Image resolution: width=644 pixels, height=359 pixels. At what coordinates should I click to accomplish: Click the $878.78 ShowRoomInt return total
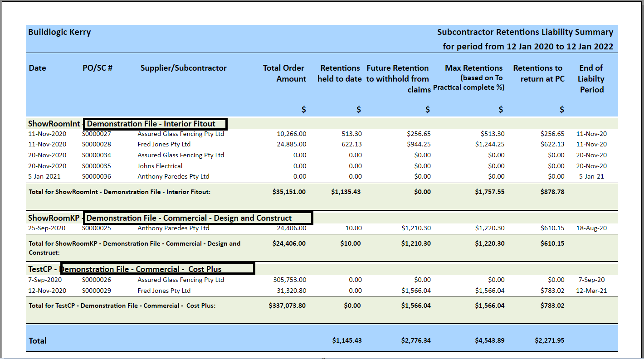pos(552,192)
